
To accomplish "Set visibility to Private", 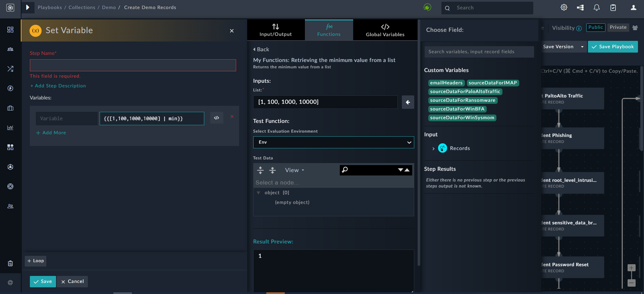I will point(618,27).
